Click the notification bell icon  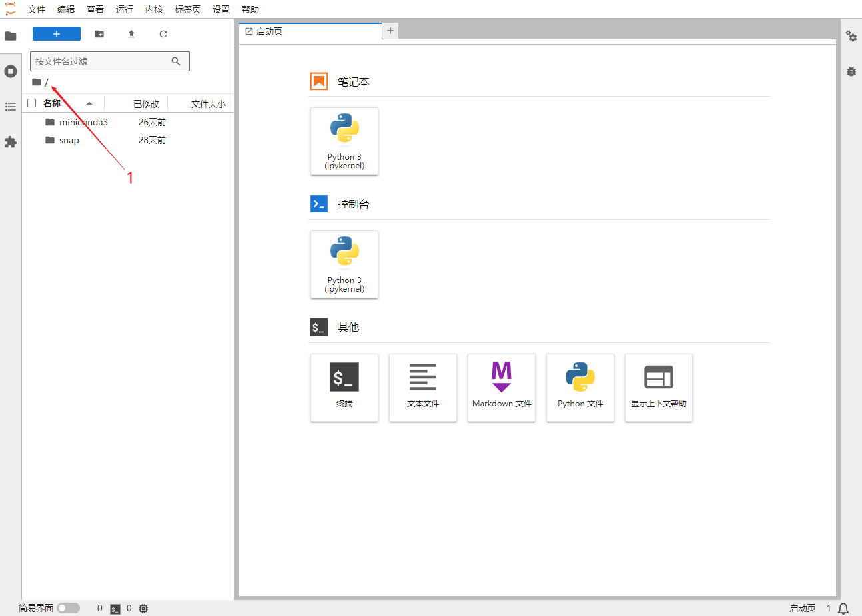click(843, 608)
